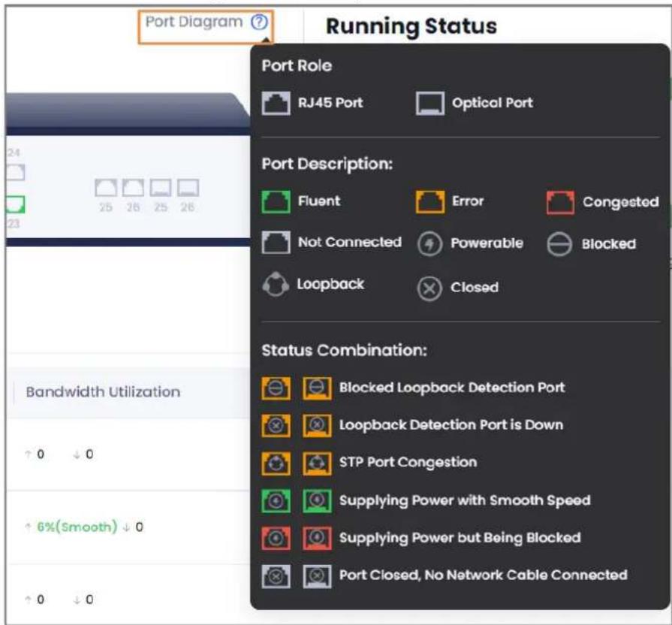Click the RJ45 Port legend icon
The height and width of the screenshot is (625, 672).
[276, 104]
